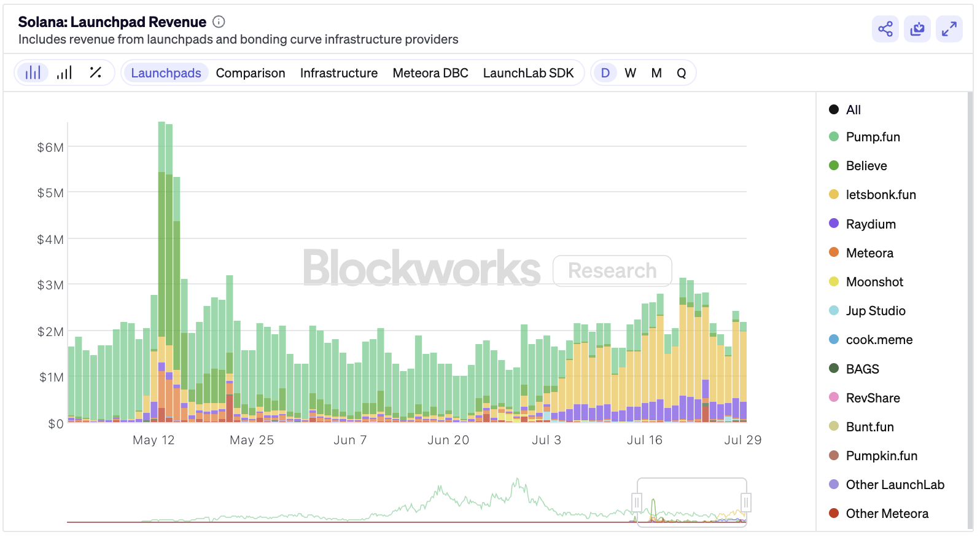
Task: Set the interval to weekly (W)
Action: click(630, 73)
